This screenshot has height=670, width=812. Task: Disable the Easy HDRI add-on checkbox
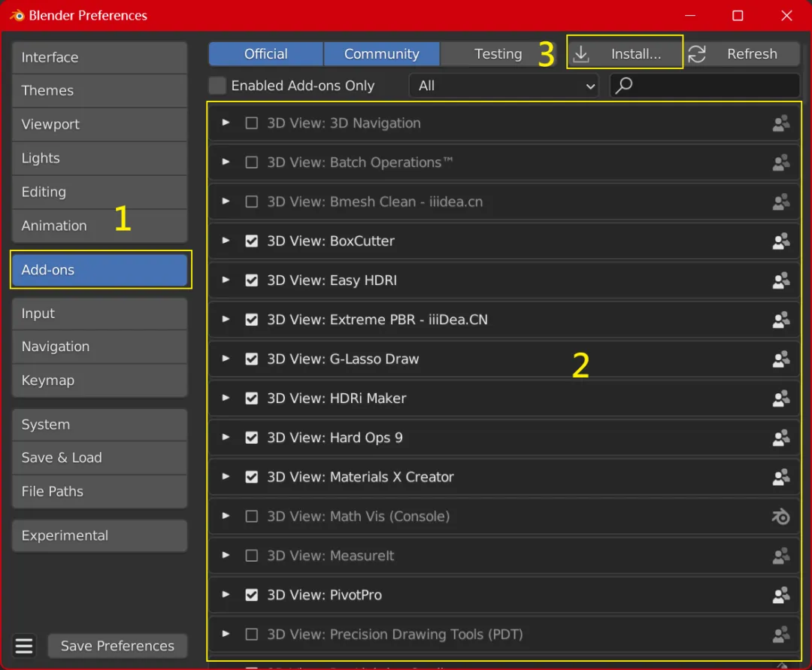pyautogui.click(x=252, y=280)
